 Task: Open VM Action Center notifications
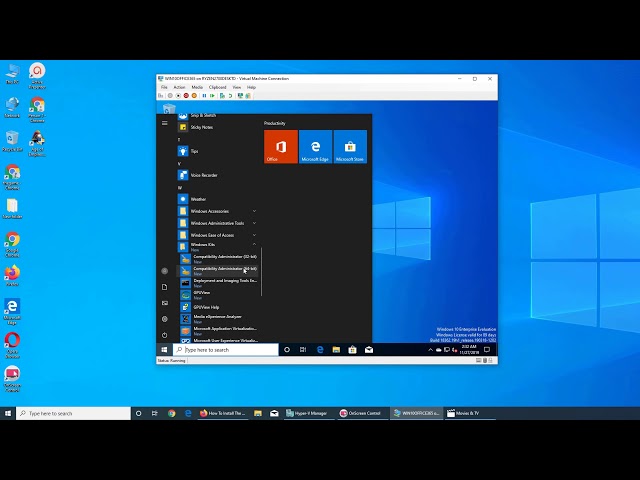coord(487,349)
